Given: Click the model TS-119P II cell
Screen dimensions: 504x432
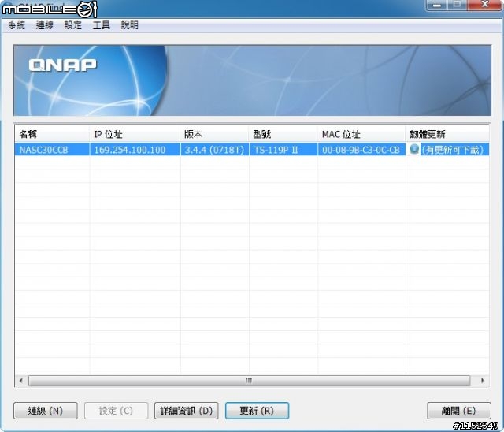Looking at the screenshot, I should click(x=283, y=150).
